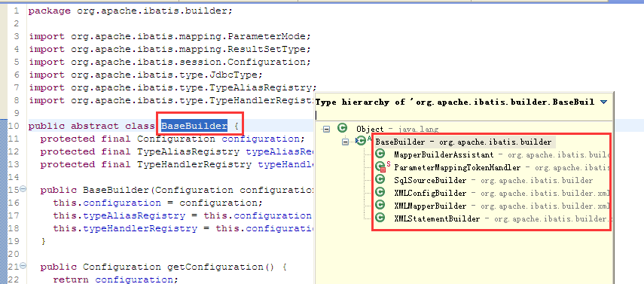Viewport: 644px width, 284px height.
Task: Click the class icon beside Object
Action: click(x=342, y=128)
